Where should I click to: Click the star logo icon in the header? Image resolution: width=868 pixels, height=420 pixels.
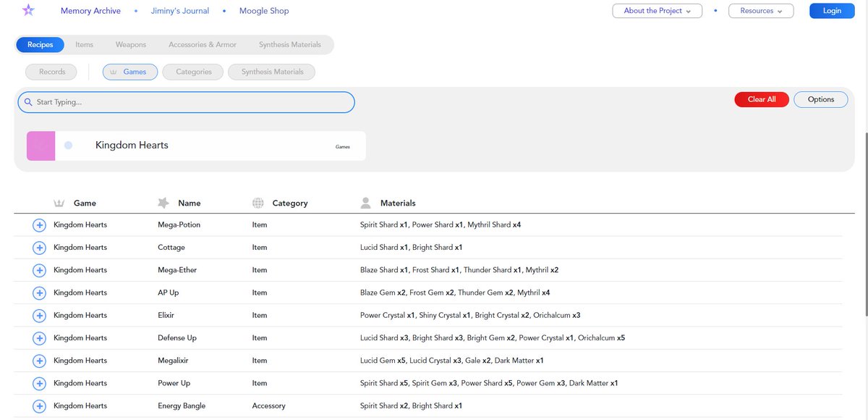[27, 10]
